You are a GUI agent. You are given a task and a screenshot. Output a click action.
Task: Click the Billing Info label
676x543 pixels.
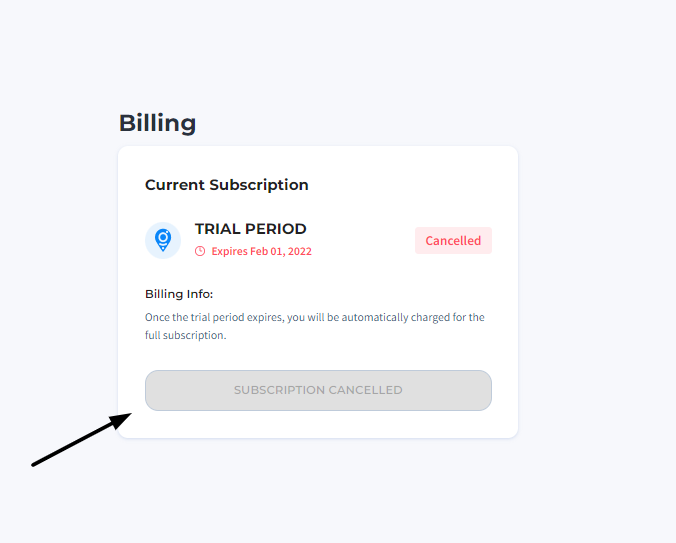pos(179,294)
